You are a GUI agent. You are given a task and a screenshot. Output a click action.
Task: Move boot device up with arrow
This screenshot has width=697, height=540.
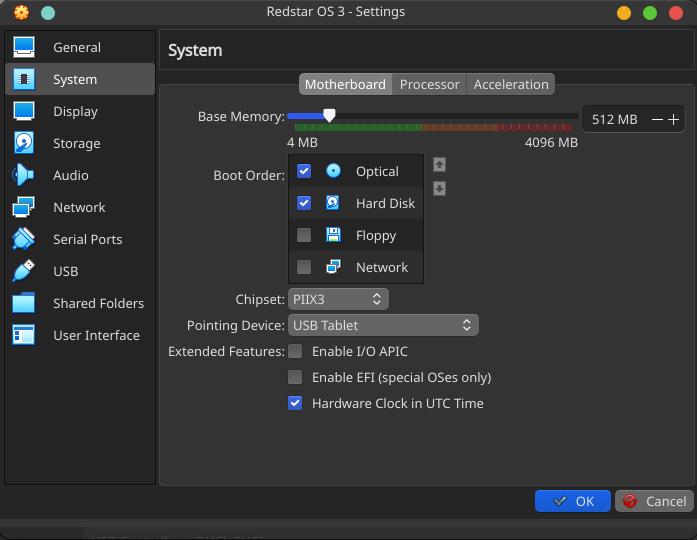[439, 165]
